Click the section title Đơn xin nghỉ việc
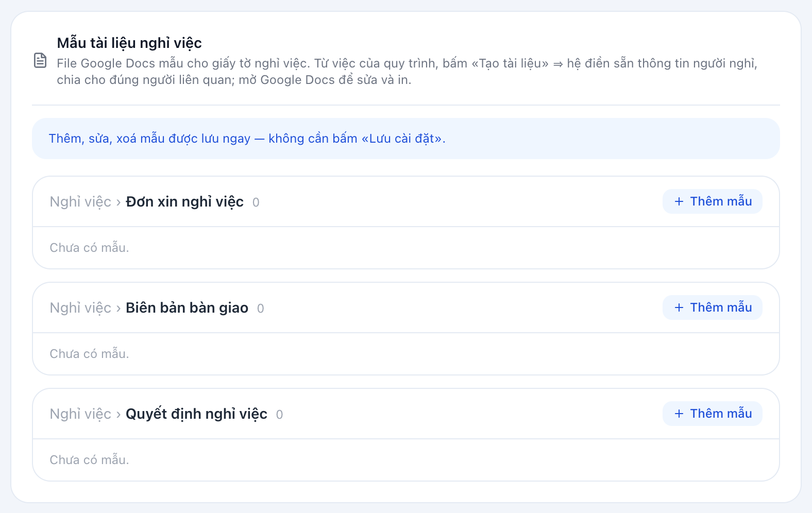This screenshot has height=513, width=812. click(x=184, y=202)
